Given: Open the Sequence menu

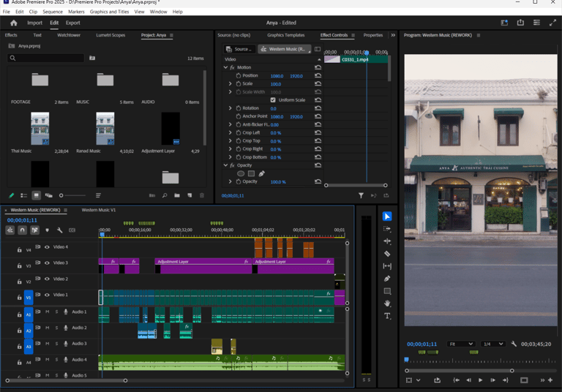Looking at the screenshot, I should click(x=52, y=12).
